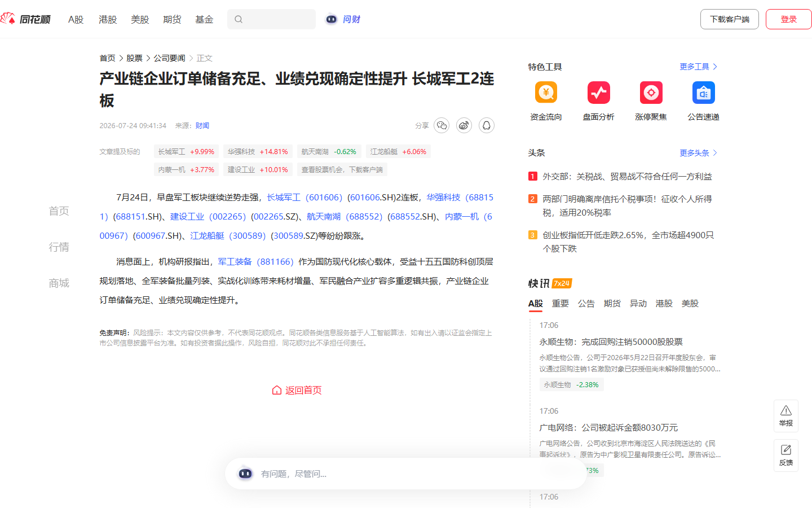The image size is (812, 508).
Task: Select the A股 tab in 快讯
Action: (536, 304)
